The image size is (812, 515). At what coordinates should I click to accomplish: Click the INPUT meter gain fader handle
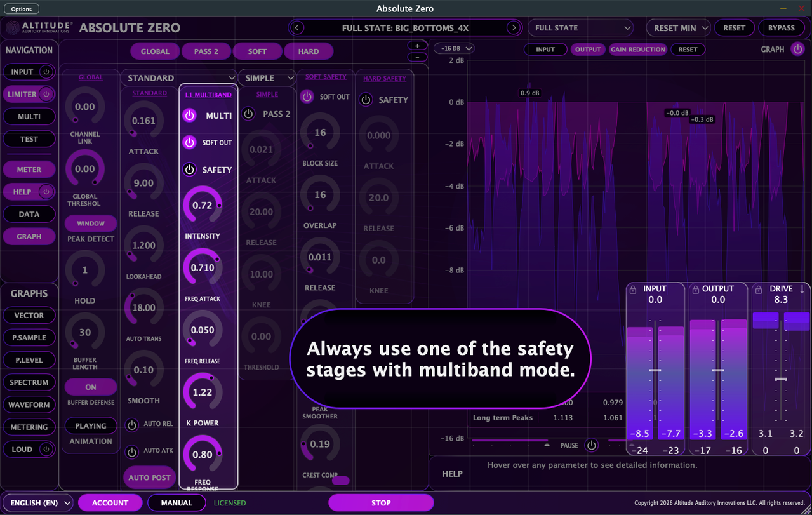click(655, 370)
